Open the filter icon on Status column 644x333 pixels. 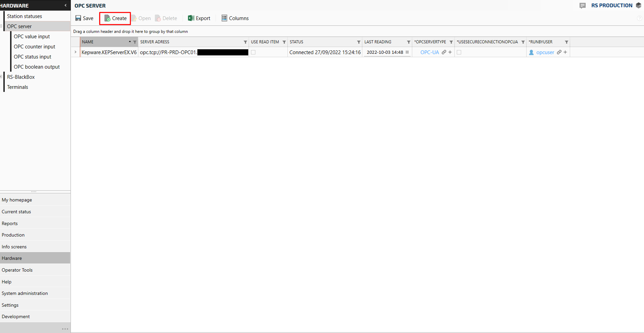(x=358, y=42)
